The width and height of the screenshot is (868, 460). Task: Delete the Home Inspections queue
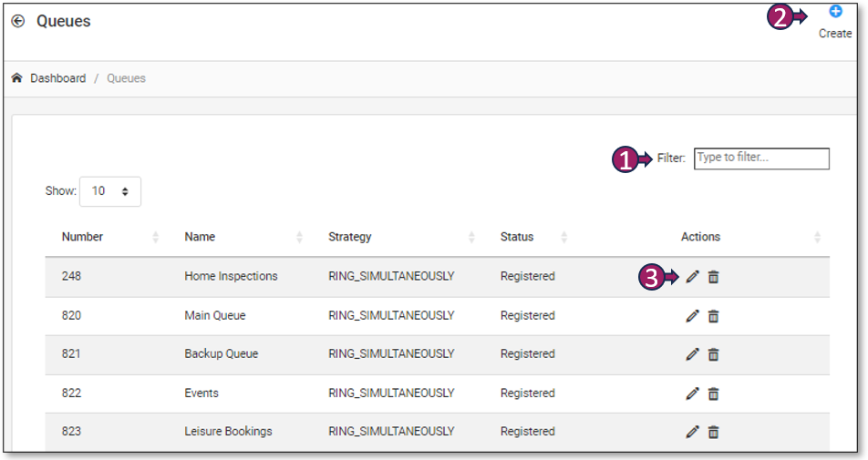714,277
